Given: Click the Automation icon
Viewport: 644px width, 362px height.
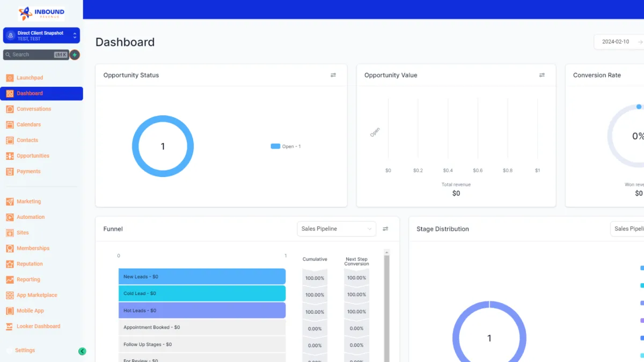Looking at the screenshot, I should [x=10, y=217].
